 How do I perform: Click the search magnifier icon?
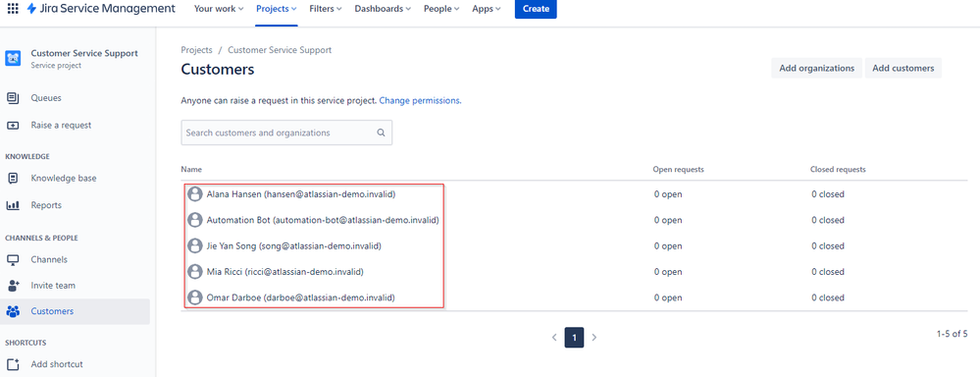[382, 133]
